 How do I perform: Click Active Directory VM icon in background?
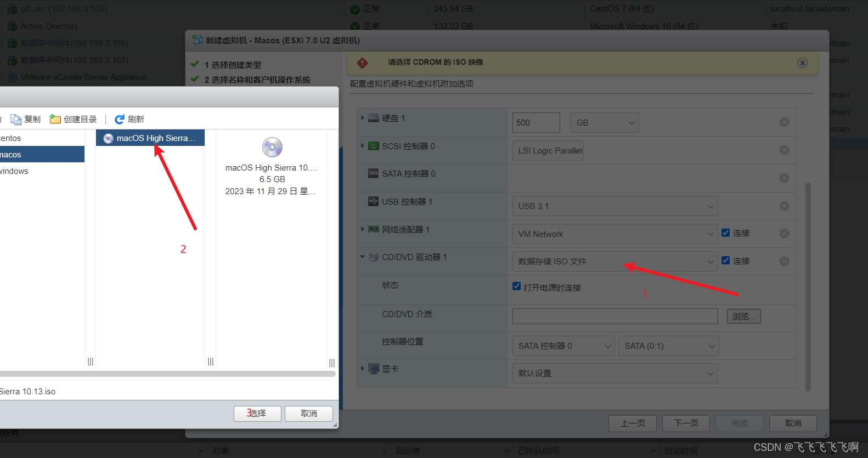[x=12, y=26]
